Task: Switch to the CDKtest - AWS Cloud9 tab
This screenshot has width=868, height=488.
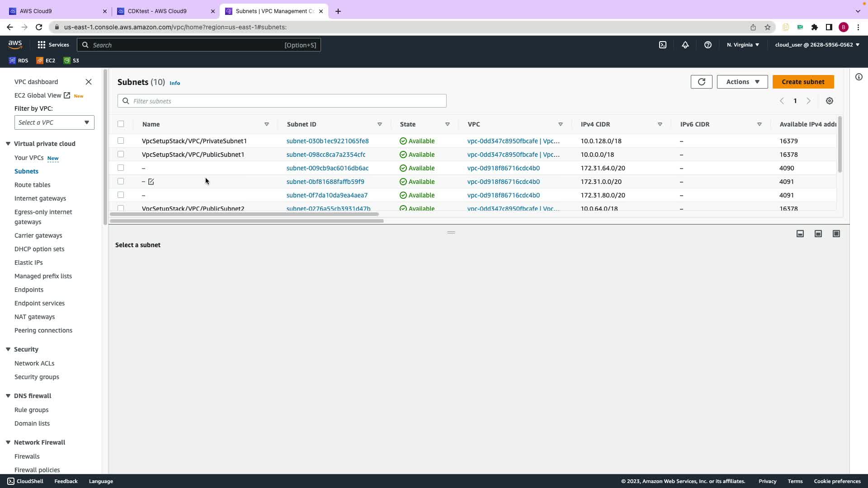Action: (x=157, y=11)
